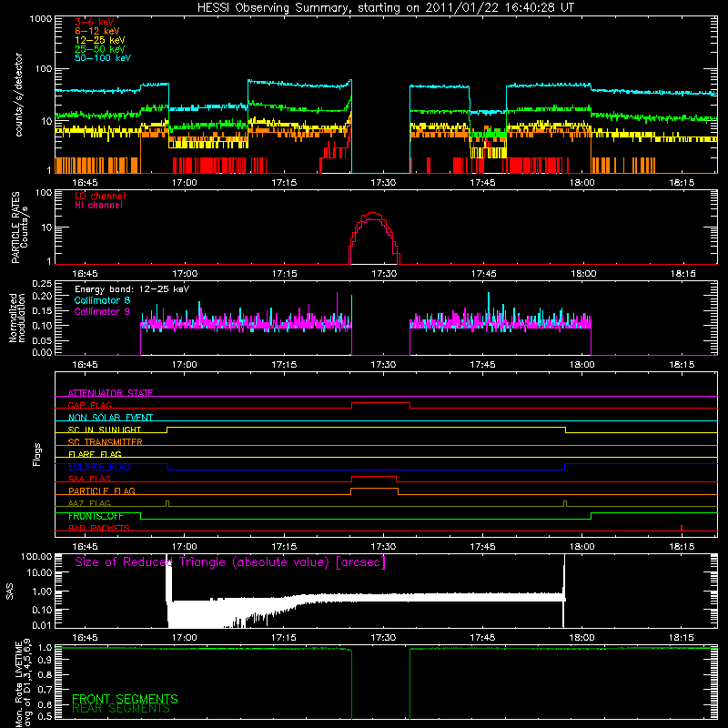Click the FRONT SEGMENTS legend label

pos(125,699)
